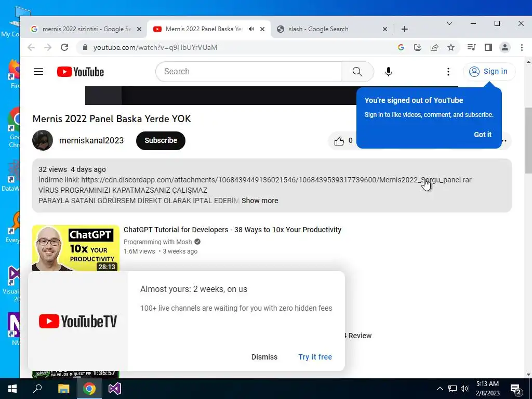The height and width of the screenshot is (399, 532).
Task: Open the merniskanal2023 channel avatar
Action: coord(43,140)
